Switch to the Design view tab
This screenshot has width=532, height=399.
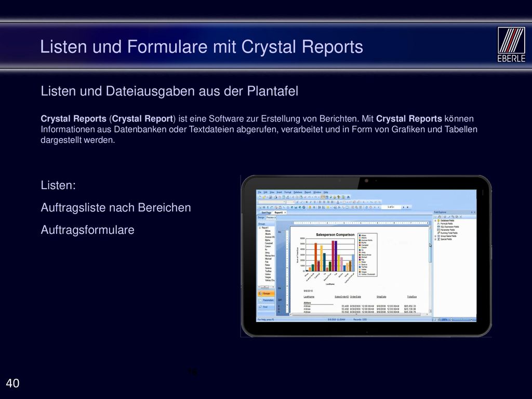coord(261,218)
